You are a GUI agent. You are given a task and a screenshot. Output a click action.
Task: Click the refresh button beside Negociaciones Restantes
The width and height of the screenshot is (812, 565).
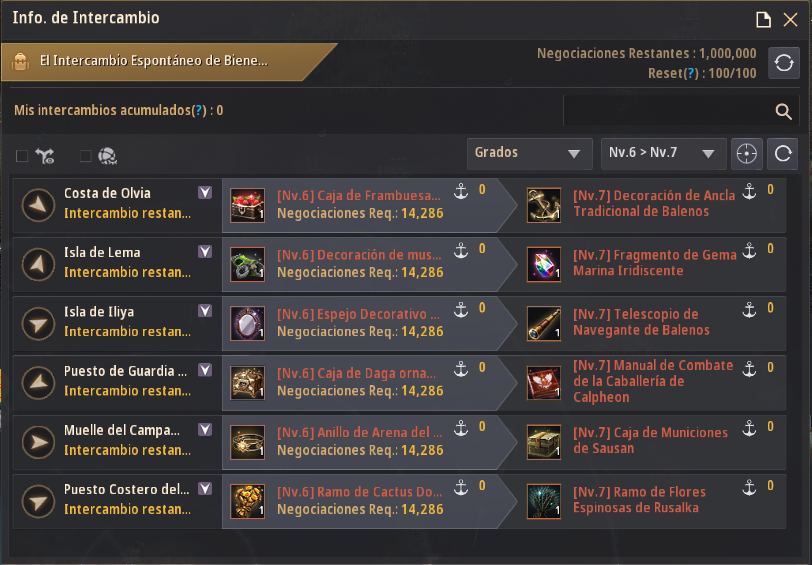tap(784, 63)
